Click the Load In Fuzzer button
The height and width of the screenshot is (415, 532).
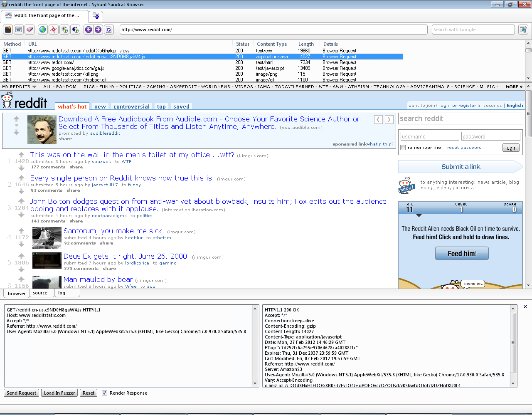click(59, 393)
